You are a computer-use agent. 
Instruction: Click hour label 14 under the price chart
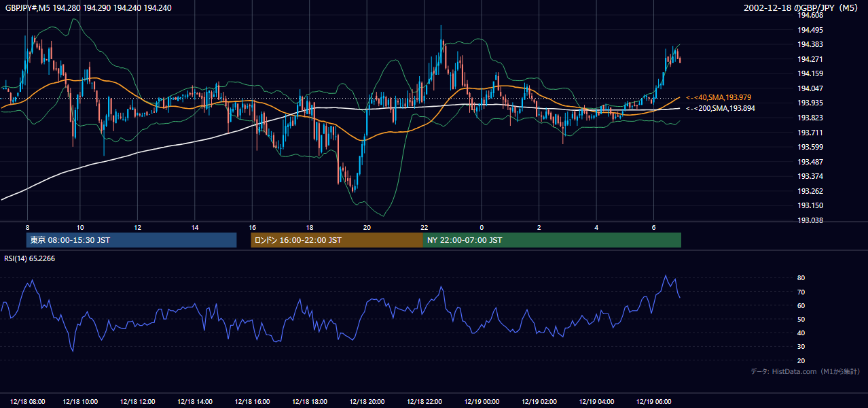195,227
